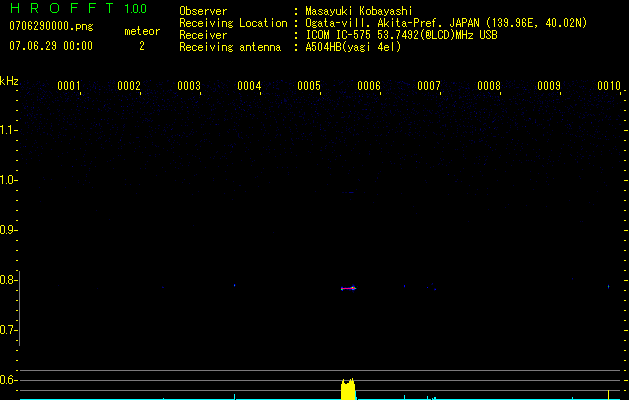This screenshot has width=629, height=400.
Task: Click the ICOM IC-575 receiver text
Action: pos(402,35)
